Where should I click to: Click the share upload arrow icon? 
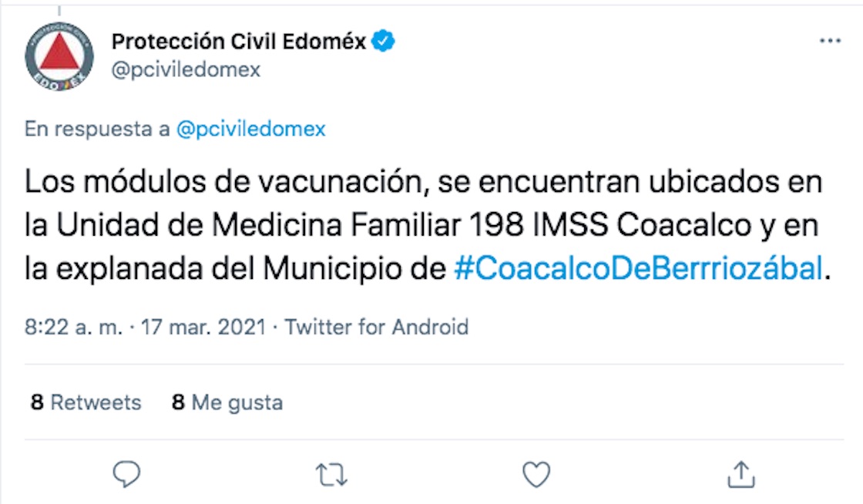[740, 472]
